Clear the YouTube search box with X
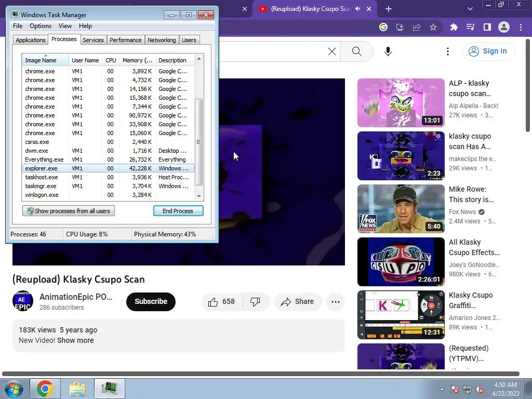Viewport: 532px width, 399px height. coord(332,51)
